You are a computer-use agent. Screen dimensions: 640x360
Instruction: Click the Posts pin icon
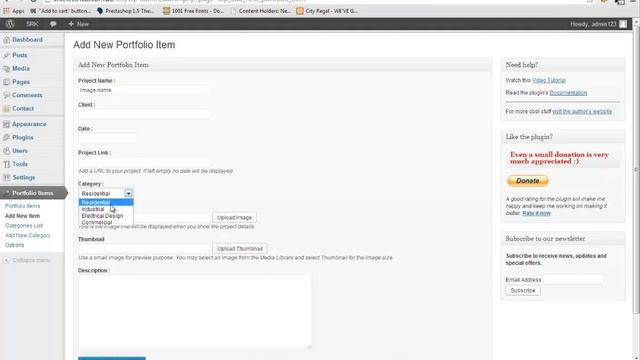pos(7,55)
